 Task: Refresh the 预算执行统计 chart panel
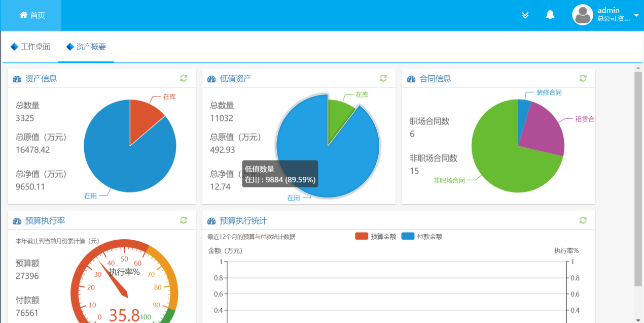(x=583, y=220)
